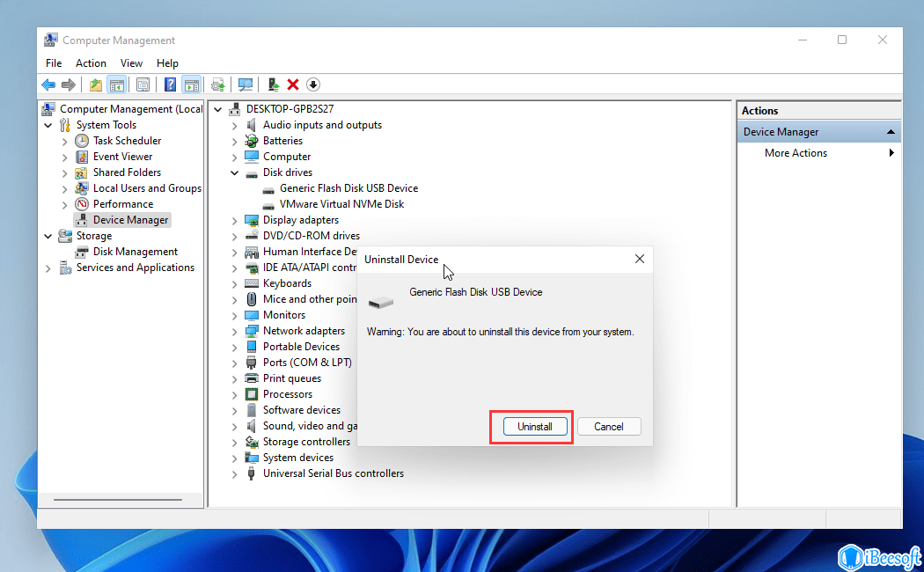The width and height of the screenshot is (924, 572).
Task: Collapse the DESKTOP-GPB2S27 root node
Action: [x=218, y=110]
